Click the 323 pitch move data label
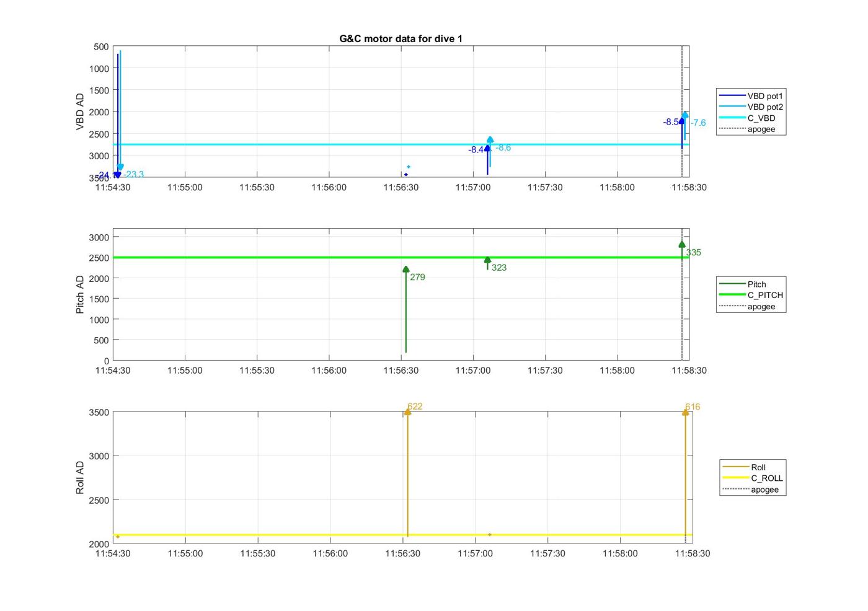This screenshot has width=868, height=611. 499,268
